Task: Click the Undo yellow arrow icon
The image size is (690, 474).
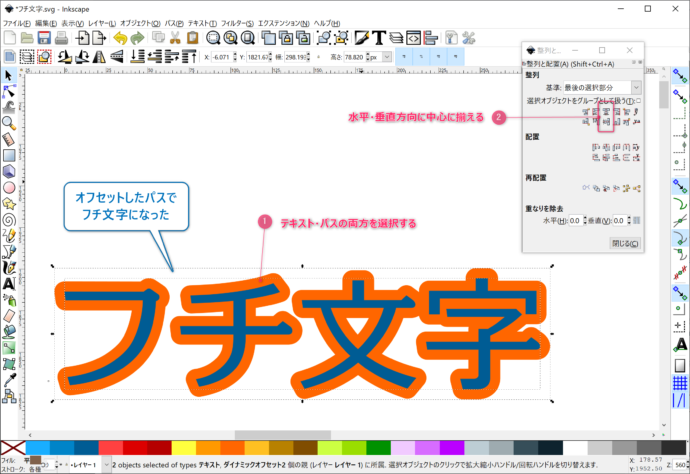Action: (x=120, y=38)
